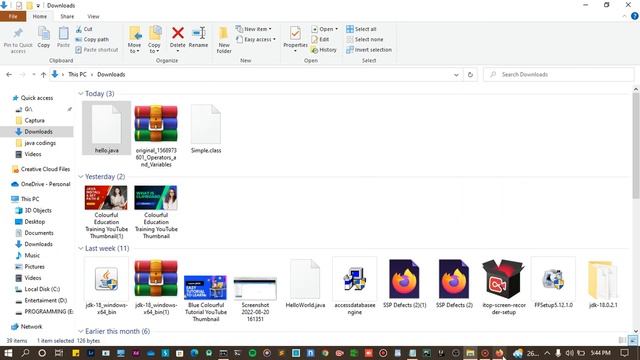Switch to the View ribbon tab
640x360 pixels.
click(x=93, y=16)
